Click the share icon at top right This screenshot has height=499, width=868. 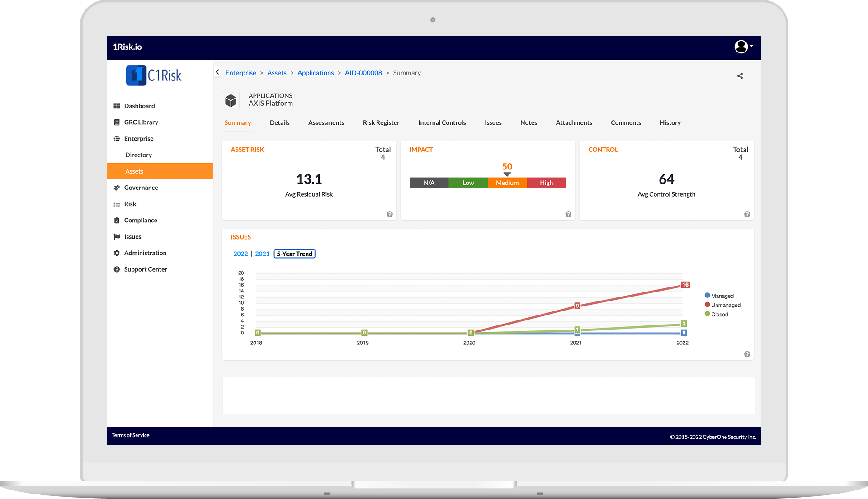click(740, 76)
